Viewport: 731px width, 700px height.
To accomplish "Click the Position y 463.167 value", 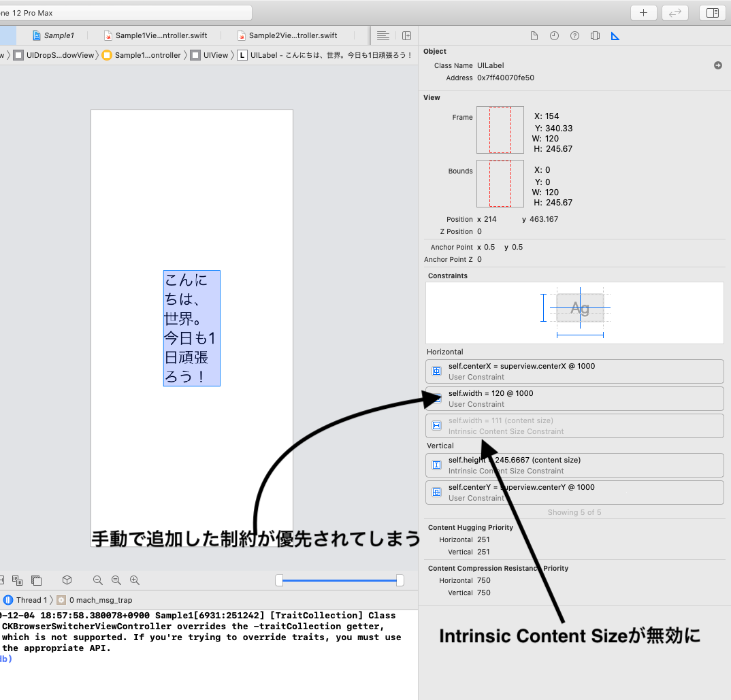I will pos(544,219).
